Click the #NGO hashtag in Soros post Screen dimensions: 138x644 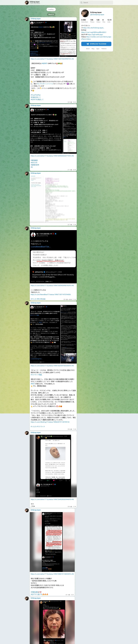point(33,384)
